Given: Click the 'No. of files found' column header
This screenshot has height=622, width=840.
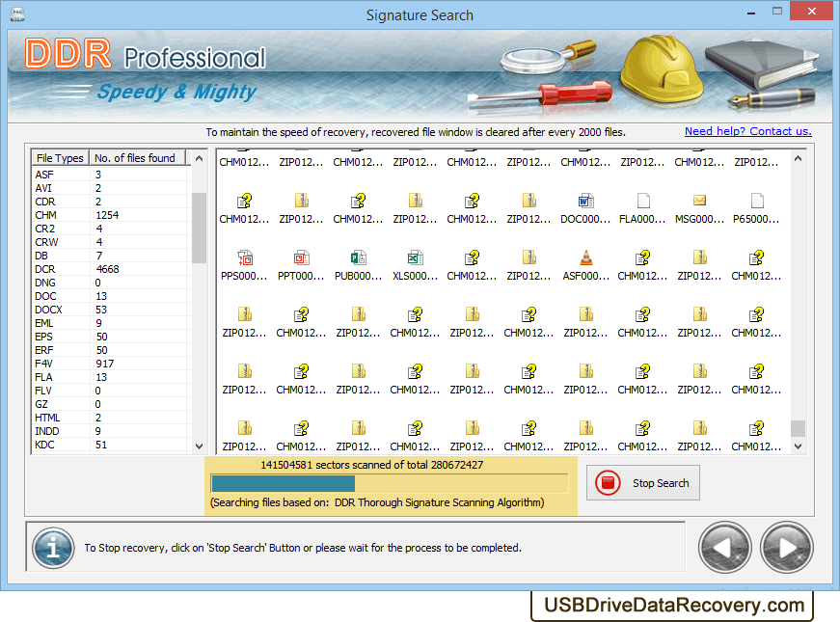Looking at the screenshot, I should (137, 158).
